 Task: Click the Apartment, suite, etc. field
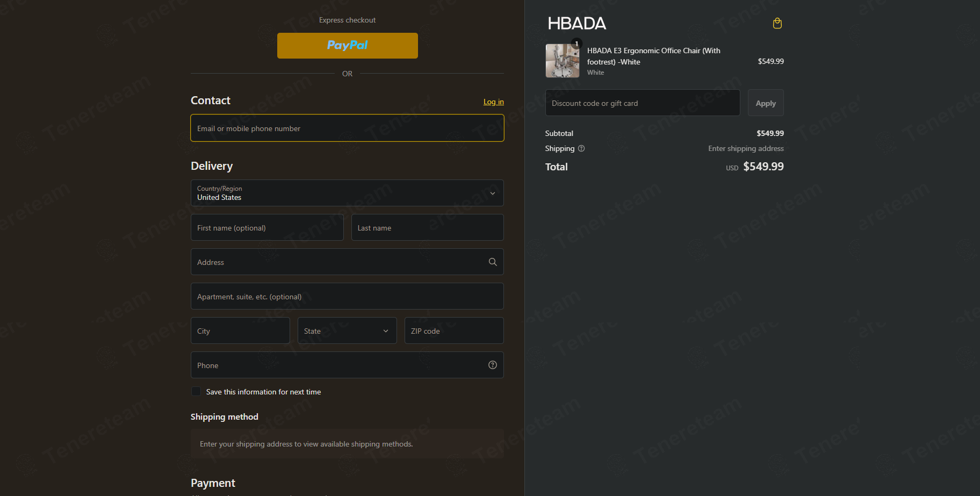(x=347, y=296)
